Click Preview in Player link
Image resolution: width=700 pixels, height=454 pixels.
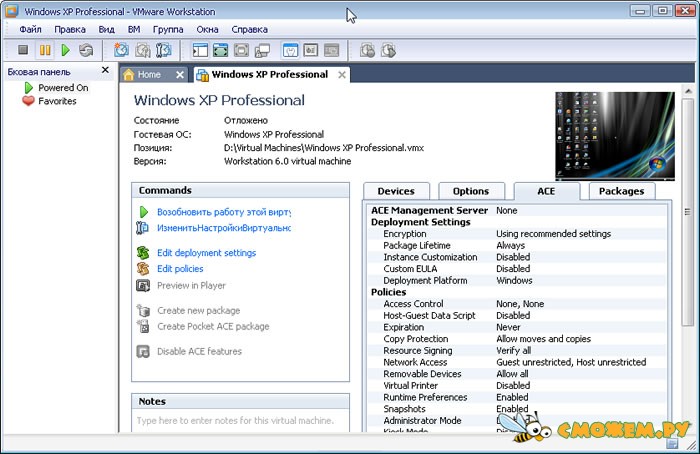pos(191,285)
